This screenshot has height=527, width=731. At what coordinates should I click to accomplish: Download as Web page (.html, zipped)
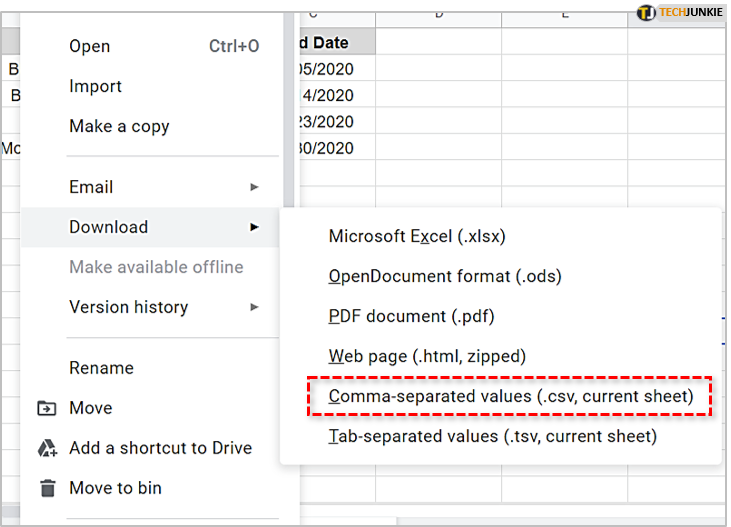coord(427,356)
